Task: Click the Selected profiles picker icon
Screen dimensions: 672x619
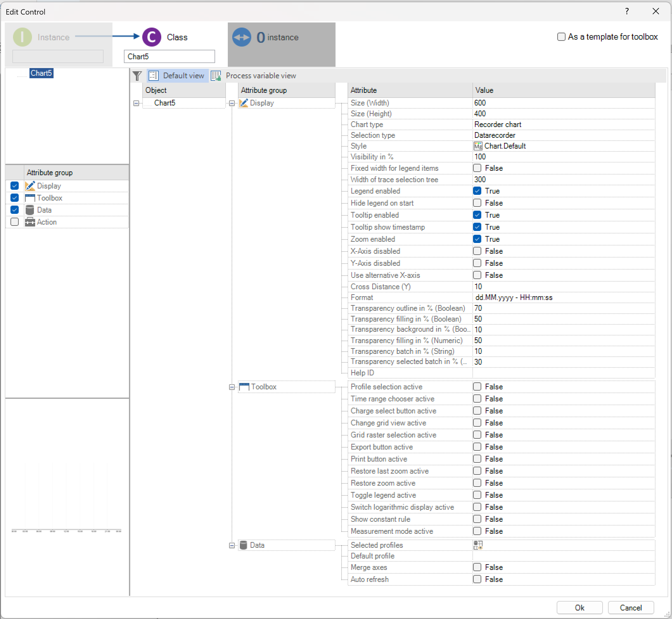Action: tap(478, 545)
